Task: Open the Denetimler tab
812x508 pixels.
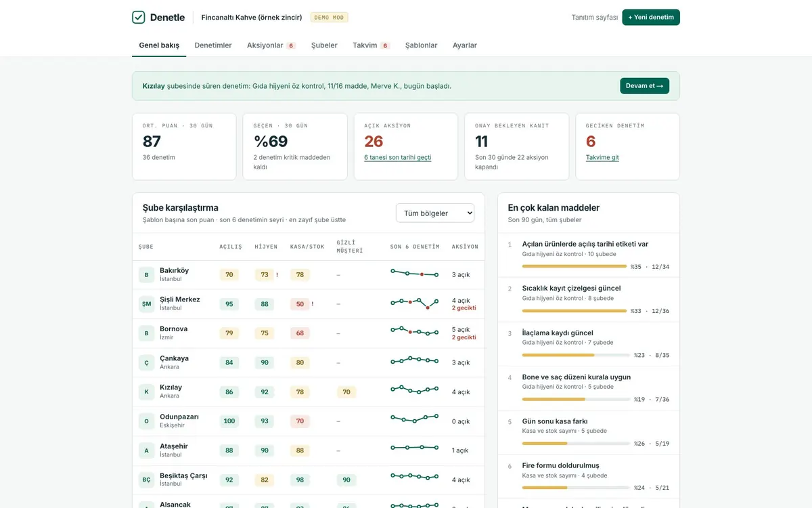Action: click(213, 45)
